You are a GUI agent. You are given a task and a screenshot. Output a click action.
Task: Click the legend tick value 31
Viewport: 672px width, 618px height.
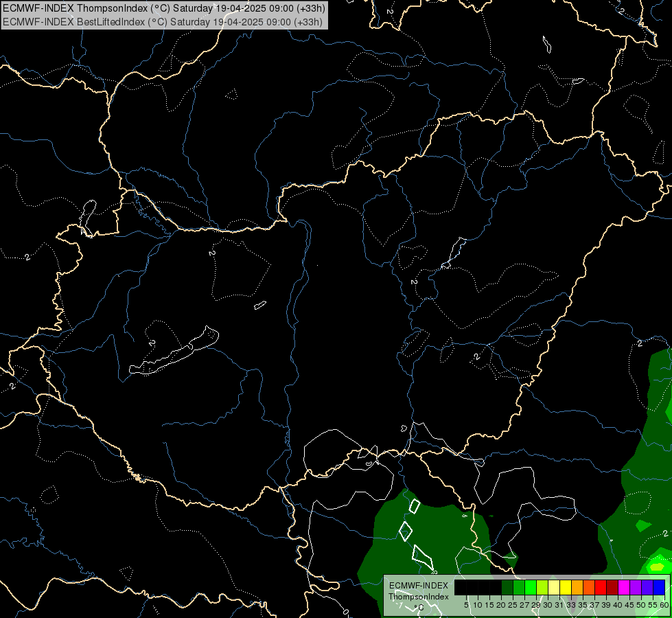[x=559, y=605]
